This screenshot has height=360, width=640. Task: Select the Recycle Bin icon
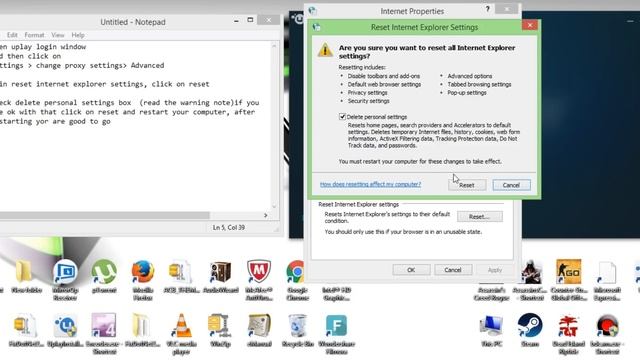tap(298, 330)
